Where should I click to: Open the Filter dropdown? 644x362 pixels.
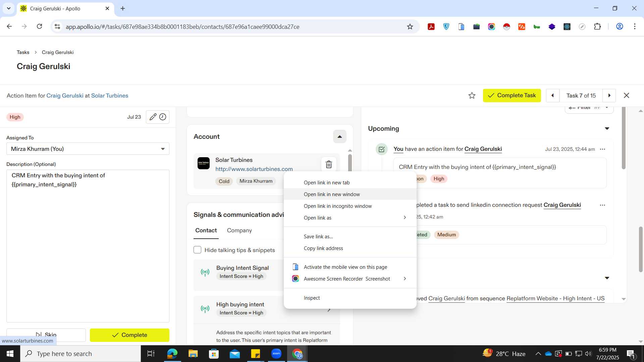pos(589,108)
